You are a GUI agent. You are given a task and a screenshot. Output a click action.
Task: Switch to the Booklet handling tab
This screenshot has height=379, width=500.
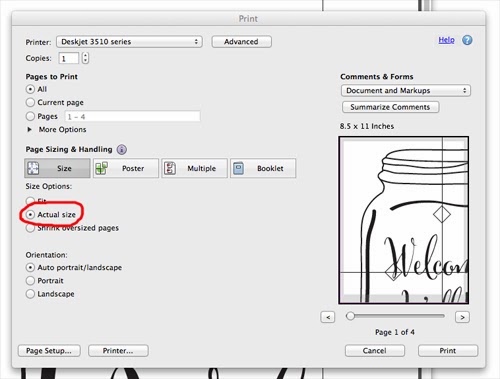(263, 168)
